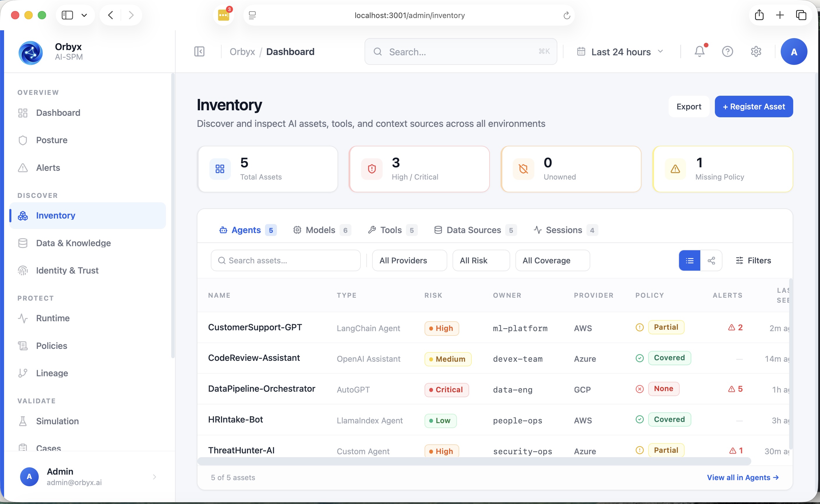This screenshot has height=504, width=820.
Task: Click the Lineage branch icon in sidebar
Action: click(x=23, y=373)
